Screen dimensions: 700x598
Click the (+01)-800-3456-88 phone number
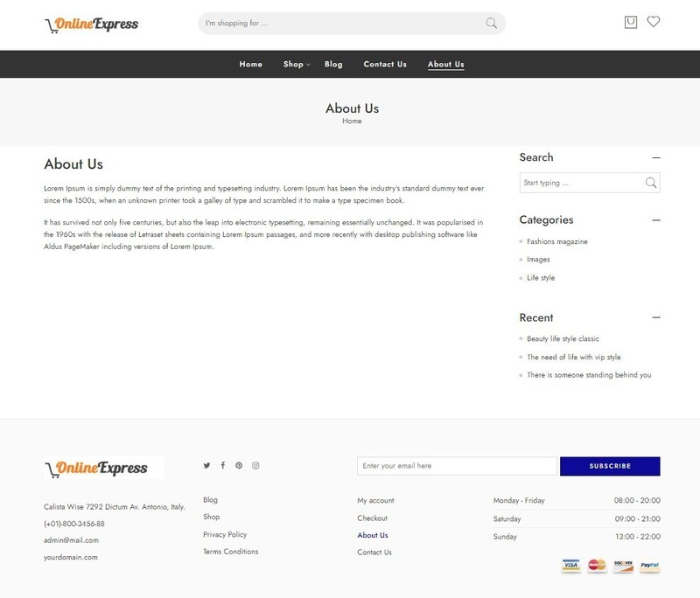pos(74,524)
